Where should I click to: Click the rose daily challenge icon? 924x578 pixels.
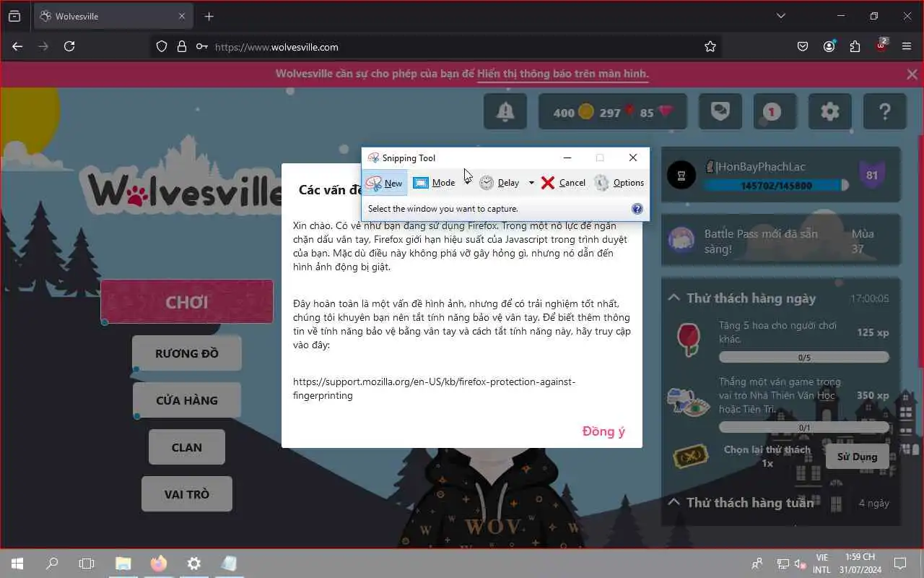coord(689,339)
